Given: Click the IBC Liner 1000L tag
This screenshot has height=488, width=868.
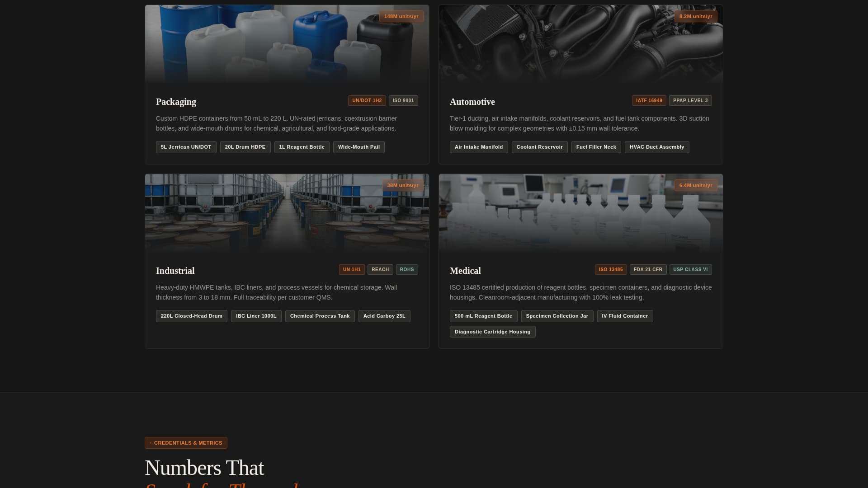Looking at the screenshot, I should pyautogui.click(x=256, y=316).
